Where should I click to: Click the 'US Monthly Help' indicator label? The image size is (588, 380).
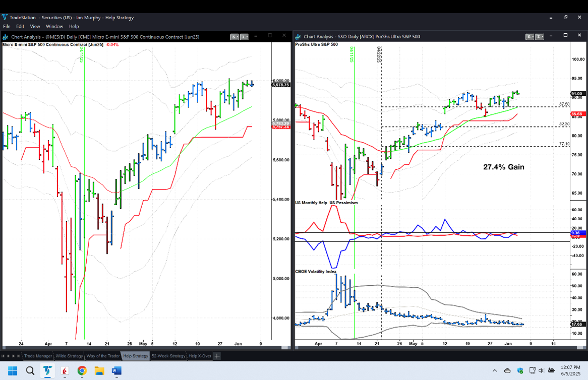coord(311,203)
